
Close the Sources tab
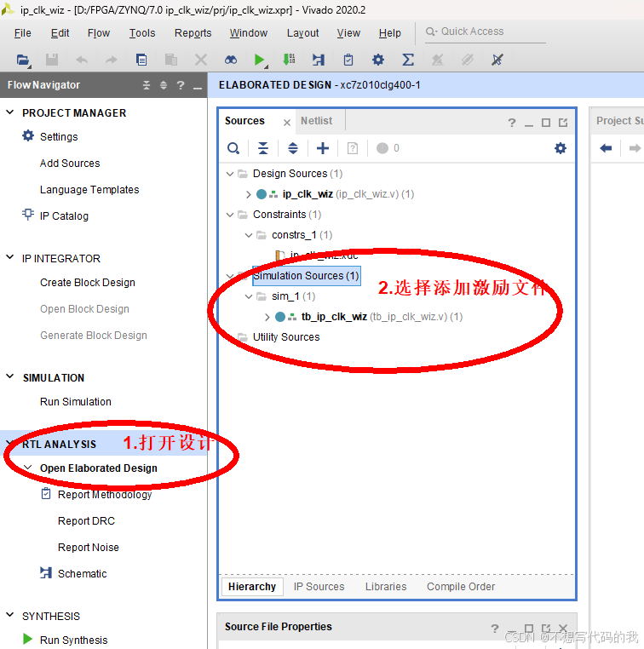(287, 123)
